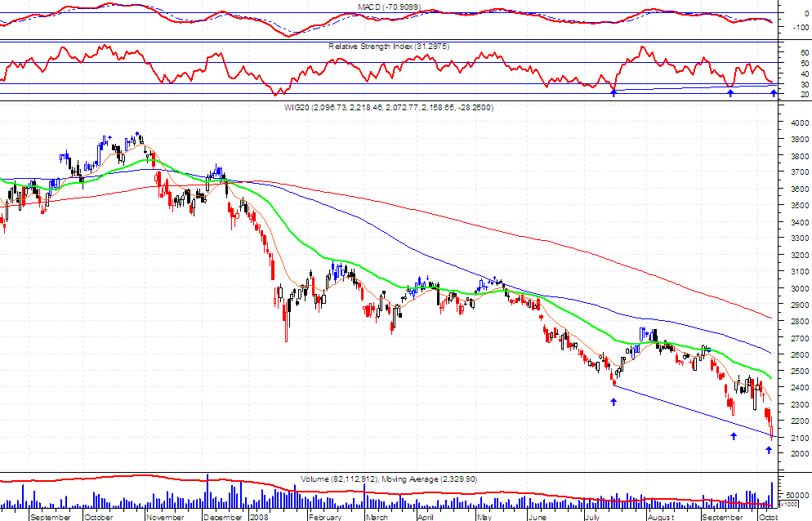Select the 60 level on RSI axis

pos(804,52)
